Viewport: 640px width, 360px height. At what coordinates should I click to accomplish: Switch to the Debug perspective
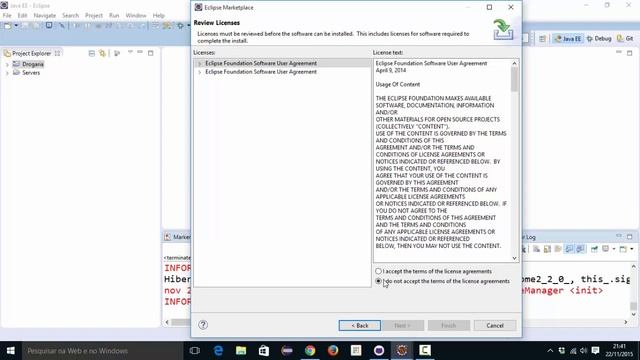pos(599,38)
